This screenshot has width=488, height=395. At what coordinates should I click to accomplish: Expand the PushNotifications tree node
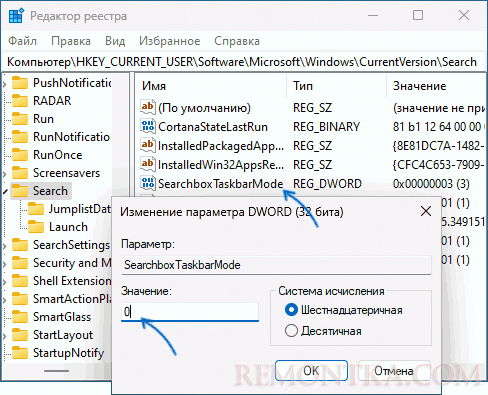[x=5, y=83]
